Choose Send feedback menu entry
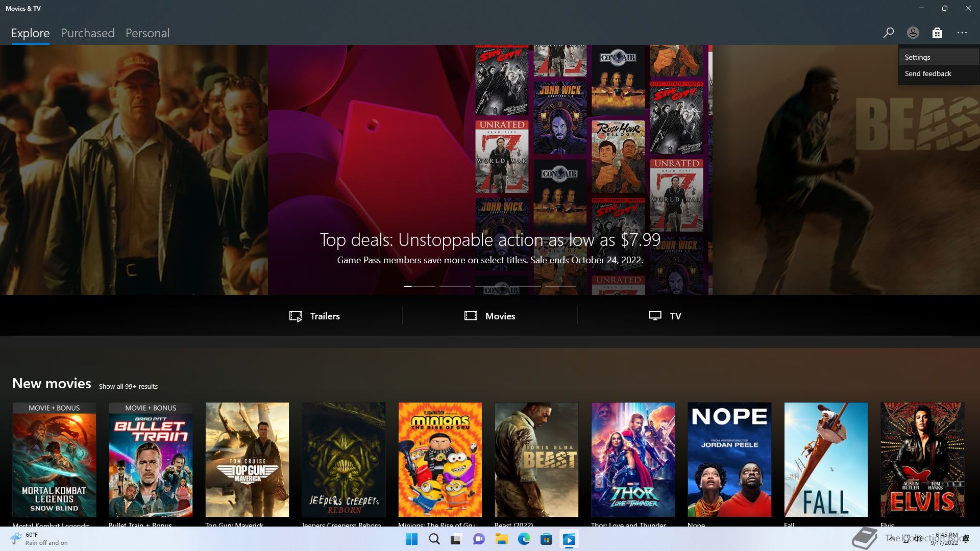 [939, 73]
